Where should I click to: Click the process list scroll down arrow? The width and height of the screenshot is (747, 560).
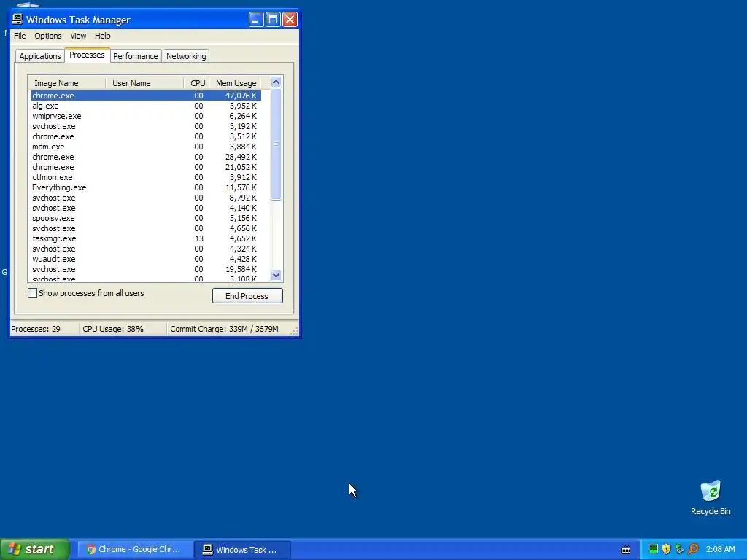coord(276,275)
